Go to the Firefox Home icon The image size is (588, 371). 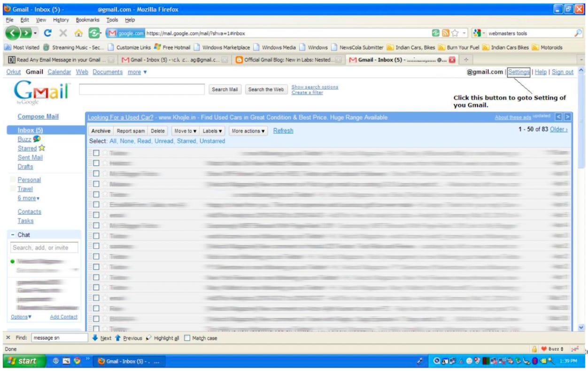(x=79, y=33)
